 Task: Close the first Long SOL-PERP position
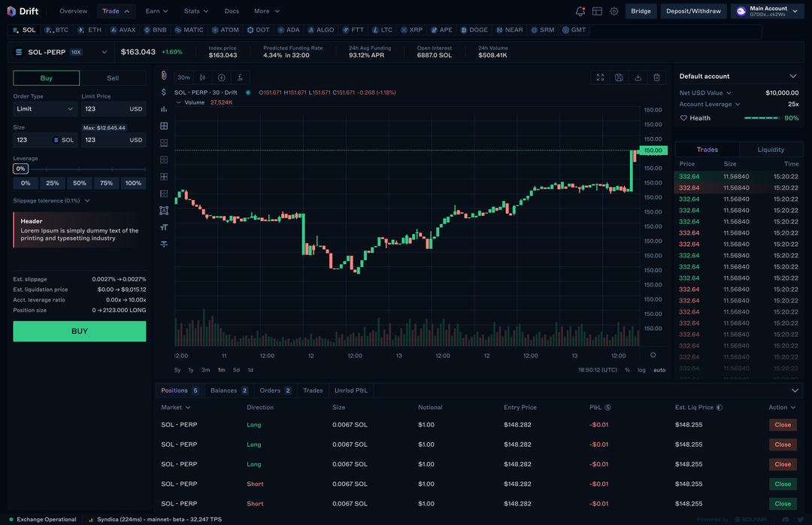coord(783,425)
